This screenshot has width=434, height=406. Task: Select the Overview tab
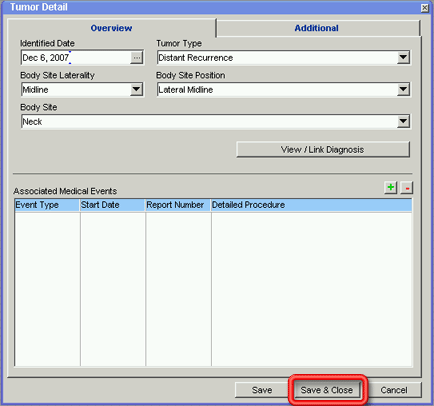[x=112, y=28]
